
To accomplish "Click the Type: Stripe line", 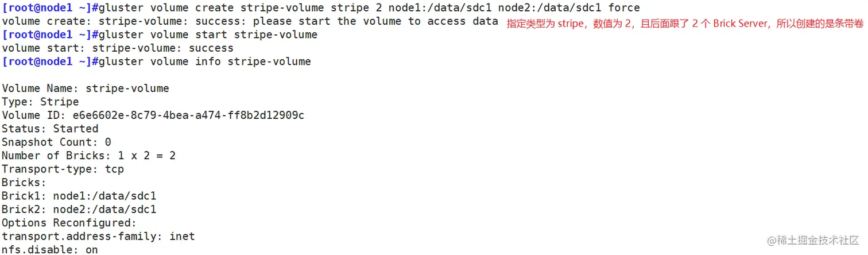I will coord(40,102).
